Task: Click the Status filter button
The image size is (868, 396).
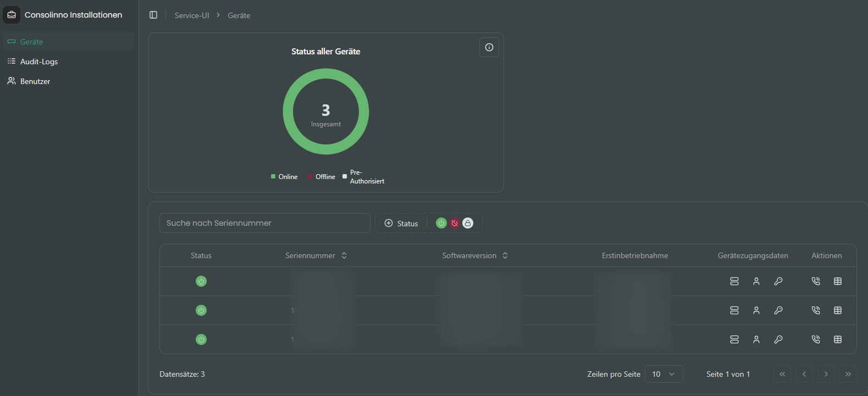Action: (x=401, y=224)
